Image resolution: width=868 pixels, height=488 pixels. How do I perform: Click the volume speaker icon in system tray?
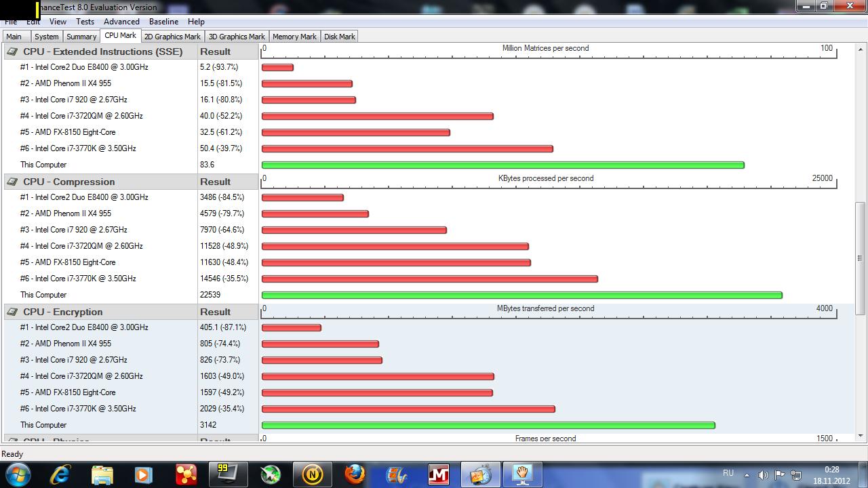[x=763, y=475]
